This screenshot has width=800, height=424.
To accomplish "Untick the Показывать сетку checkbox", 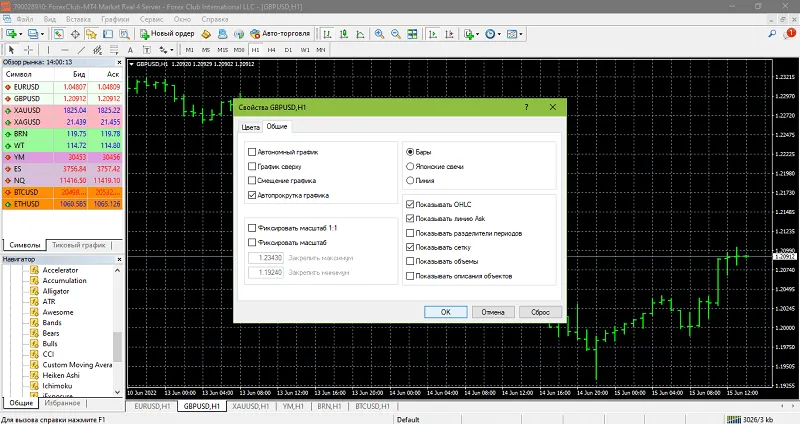I will pos(410,247).
